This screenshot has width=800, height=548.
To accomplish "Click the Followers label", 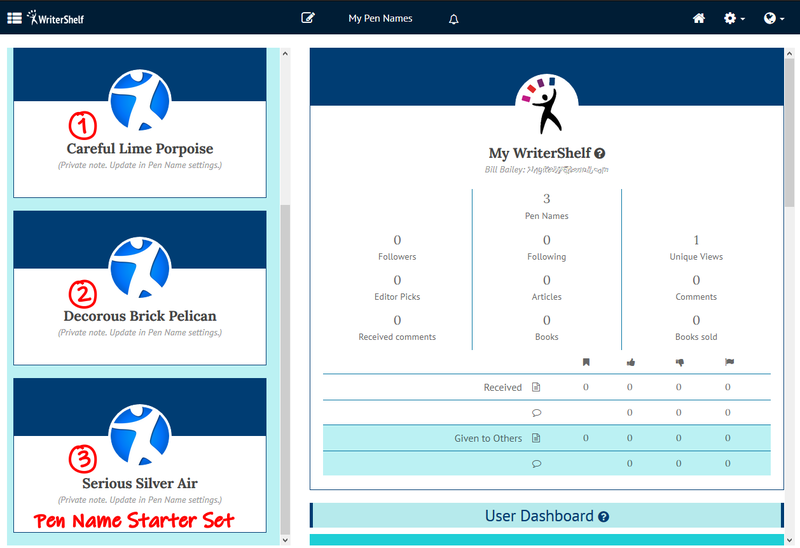I will tap(397, 257).
